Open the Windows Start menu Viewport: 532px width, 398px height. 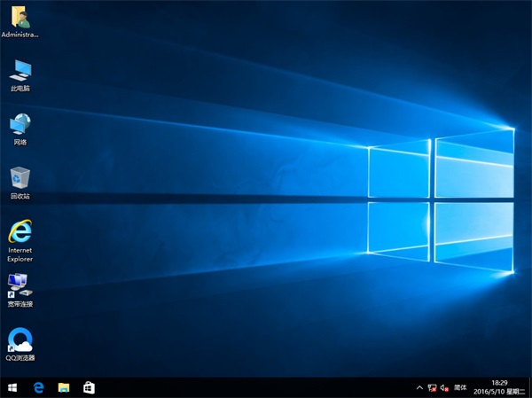12,387
